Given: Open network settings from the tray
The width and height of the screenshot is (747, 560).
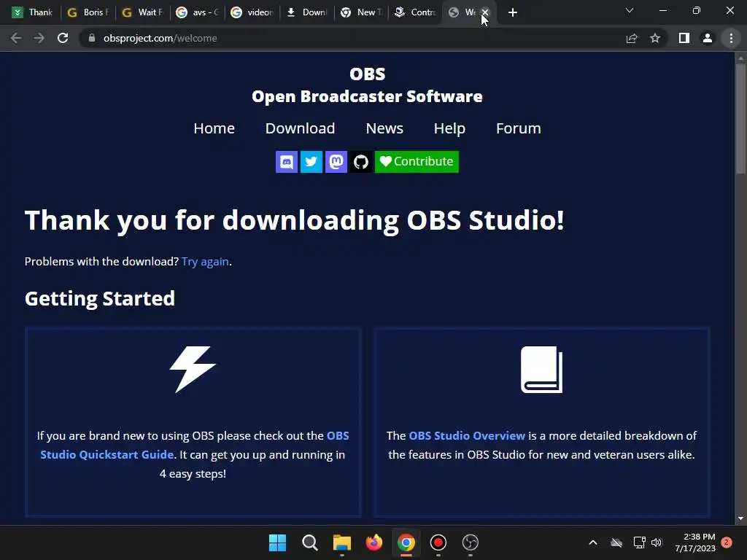Looking at the screenshot, I should (639, 542).
